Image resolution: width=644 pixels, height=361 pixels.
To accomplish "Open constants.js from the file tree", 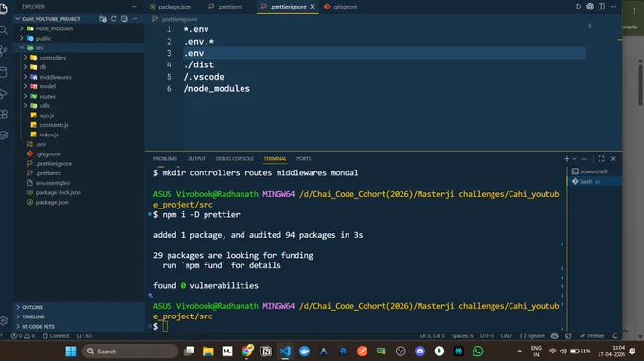I will pyautogui.click(x=79, y=125).
